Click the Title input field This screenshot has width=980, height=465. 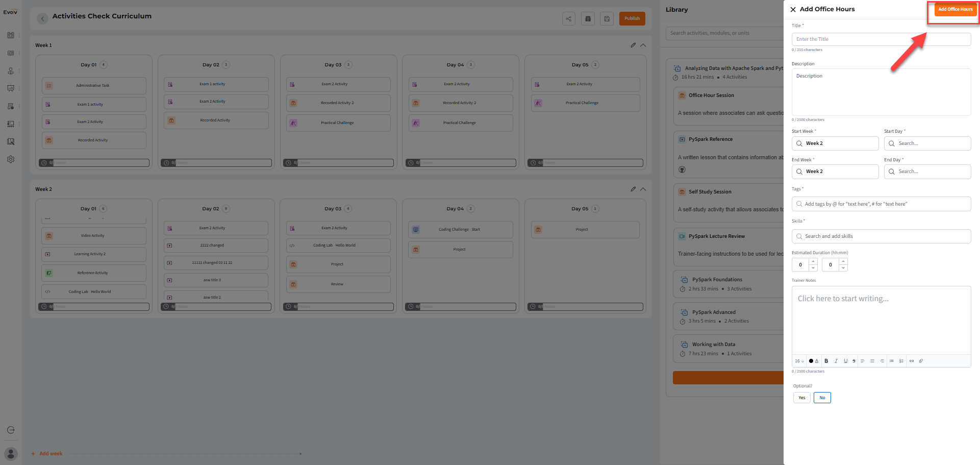pyautogui.click(x=881, y=39)
